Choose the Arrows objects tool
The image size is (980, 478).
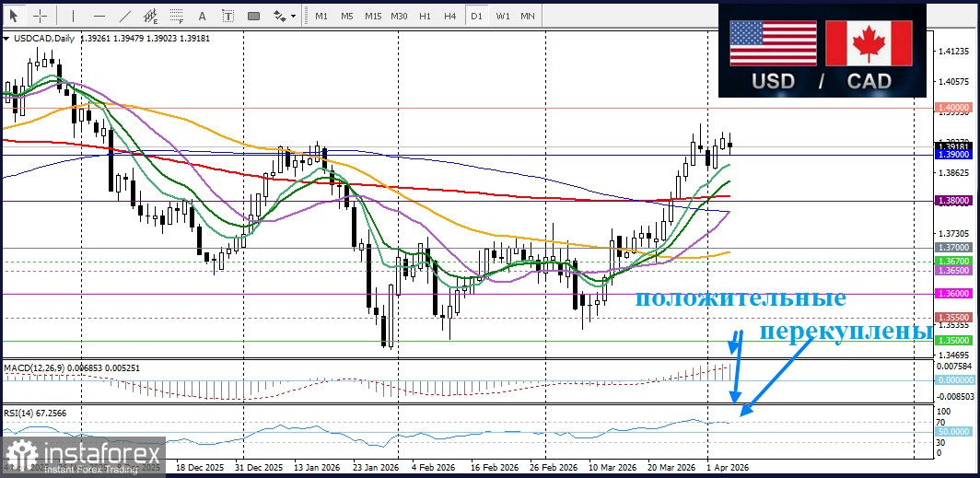[279, 16]
